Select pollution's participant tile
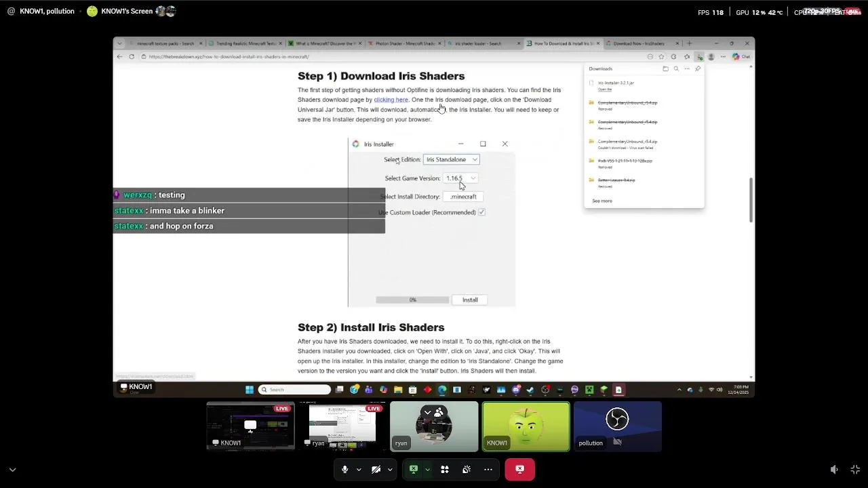The width and height of the screenshot is (868, 488). pos(617,426)
